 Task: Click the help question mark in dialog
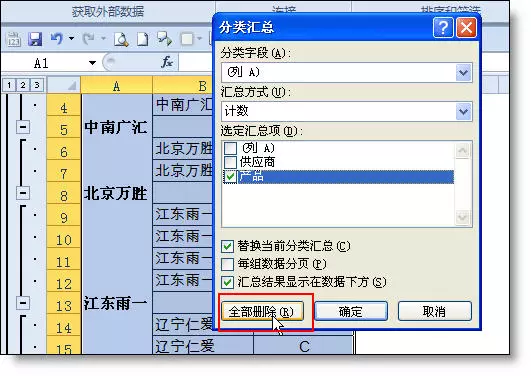[x=443, y=27]
